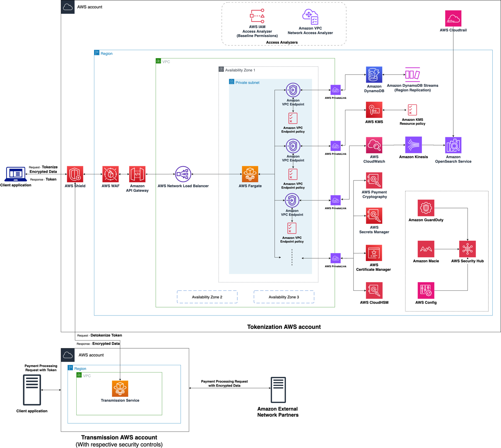Click the AWS Payment Cryptography icon

point(374,180)
